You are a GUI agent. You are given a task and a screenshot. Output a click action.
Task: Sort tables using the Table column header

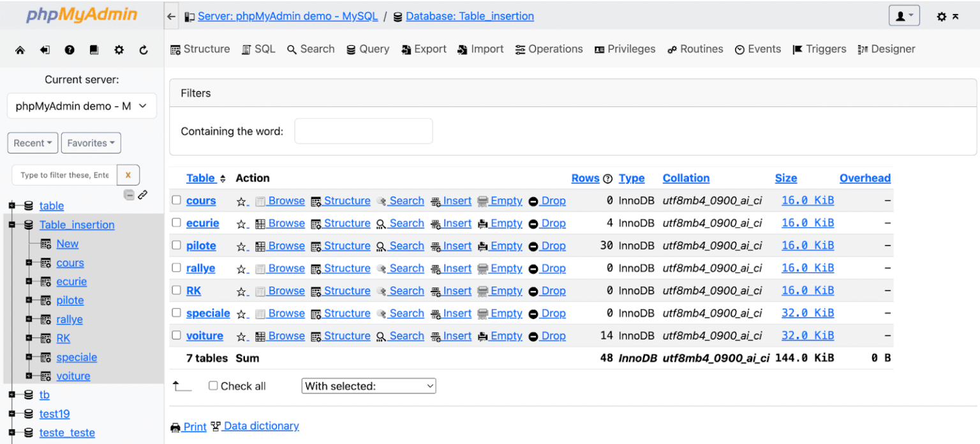tap(202, 178)
